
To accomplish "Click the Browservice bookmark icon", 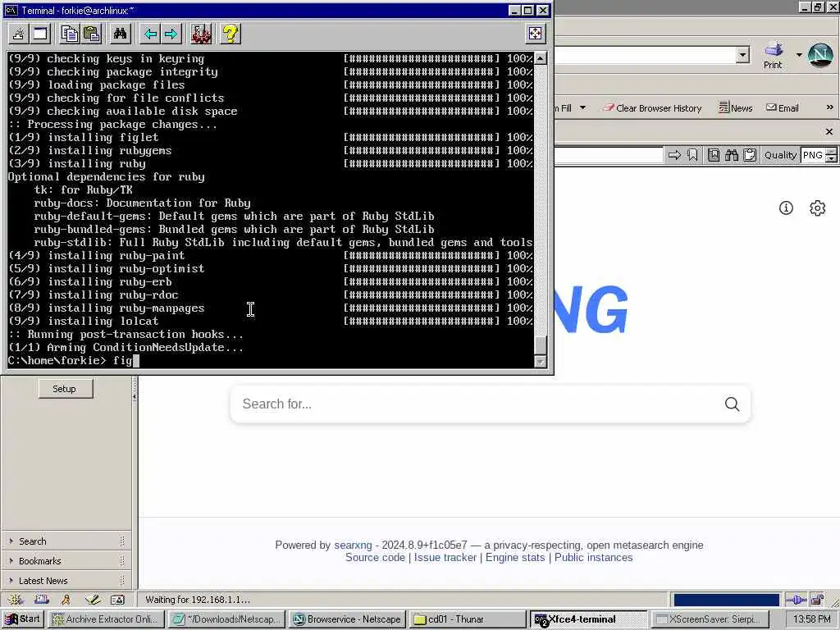I will click(692, 155).
